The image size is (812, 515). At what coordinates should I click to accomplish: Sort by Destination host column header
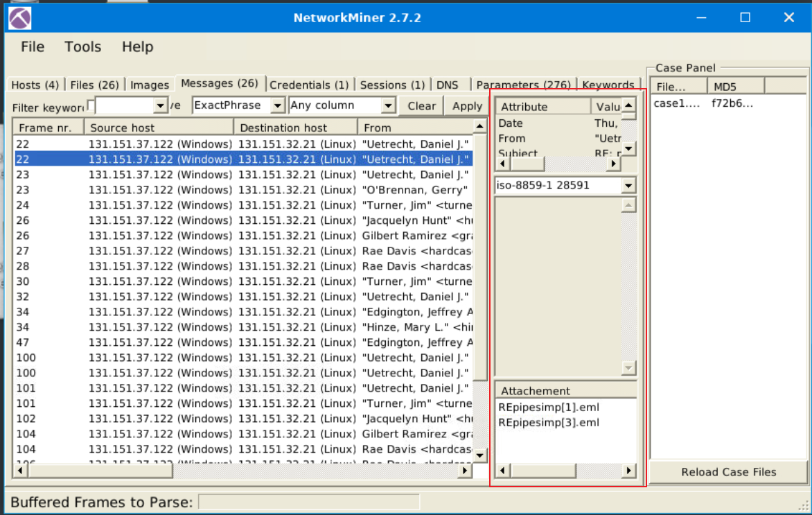[x=295, y=128]
